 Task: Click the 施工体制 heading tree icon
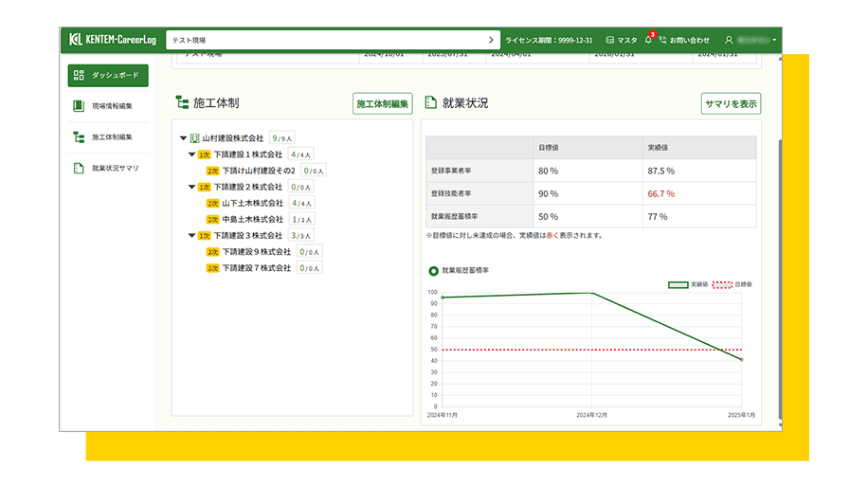point(182,103)
